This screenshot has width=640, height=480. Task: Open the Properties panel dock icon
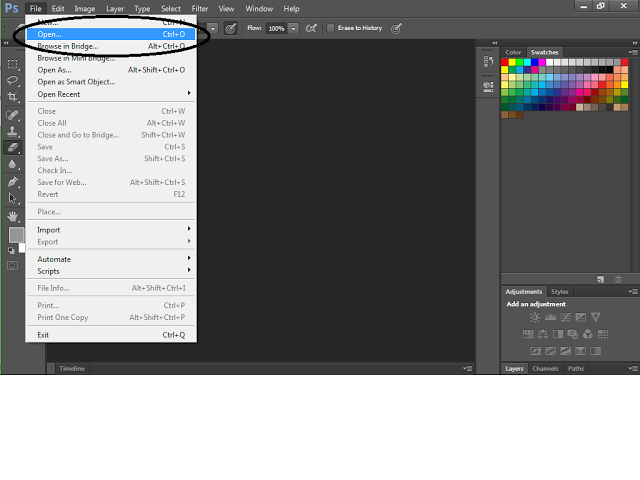click(488, 86)
